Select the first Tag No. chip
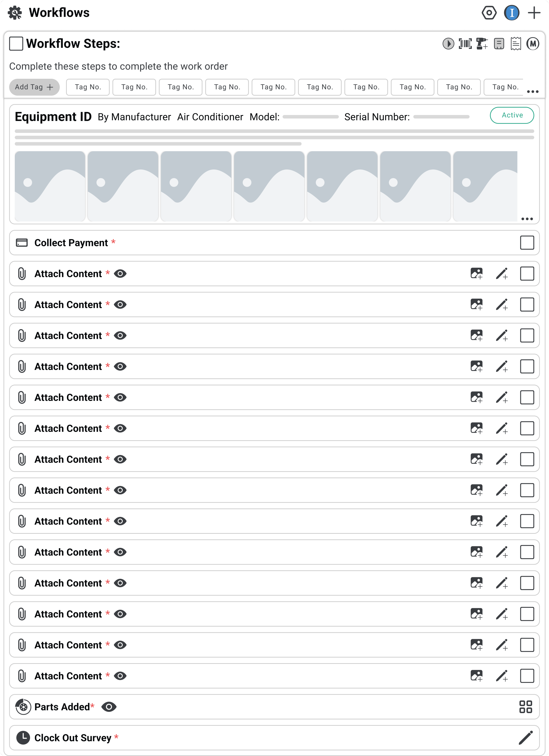The image size is (549, 756). click(x=88, y=87)
